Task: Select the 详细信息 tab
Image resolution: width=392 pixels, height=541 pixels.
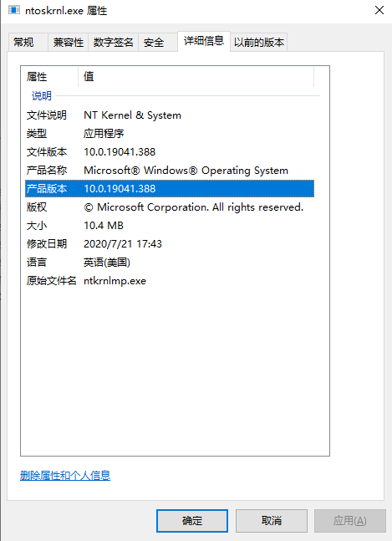Action: pos(204,41)
